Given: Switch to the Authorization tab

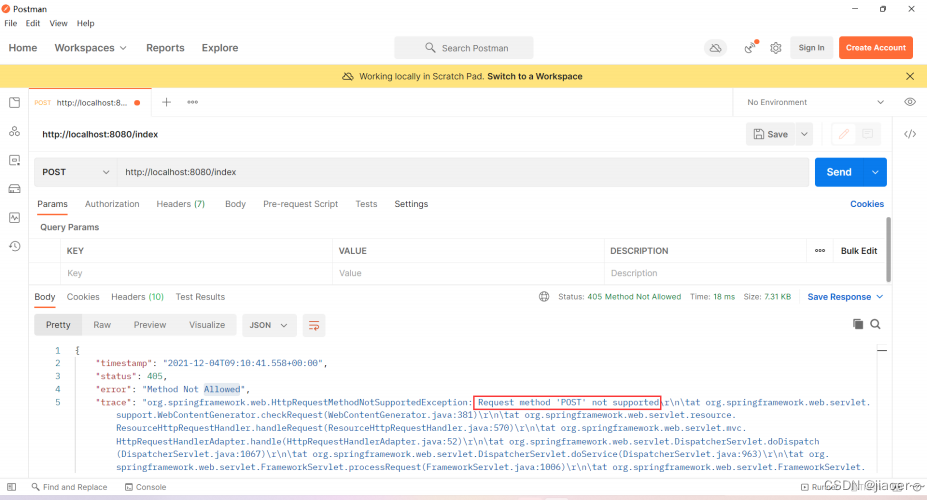Looking at the screenshot, I should point(112,205).
